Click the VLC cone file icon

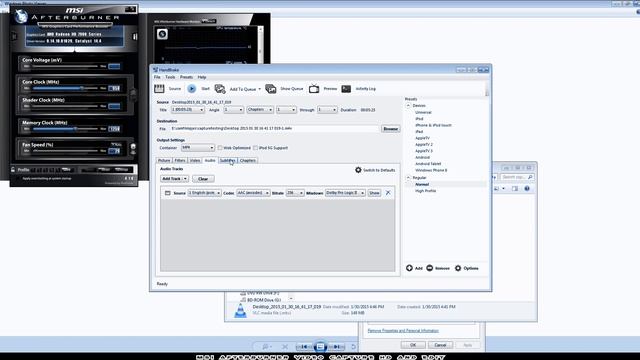[240, 310]
